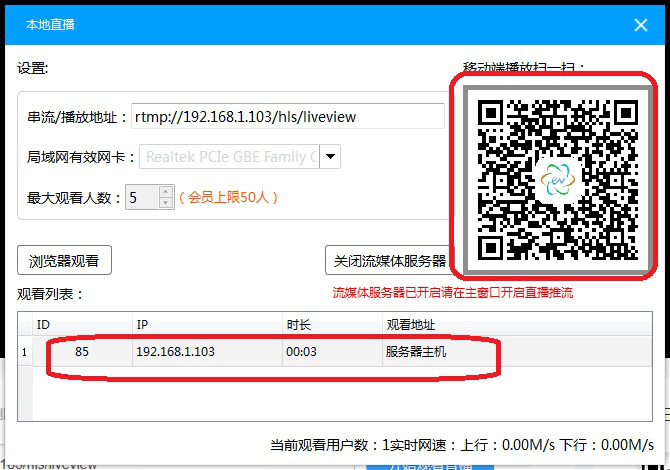
Task: Click the 时长 column header
Action: point(332,324)
